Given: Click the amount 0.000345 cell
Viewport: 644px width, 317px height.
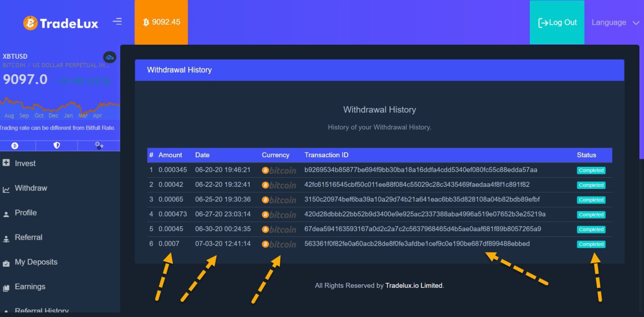Looking at the screenshot, I should coord(173,170).
